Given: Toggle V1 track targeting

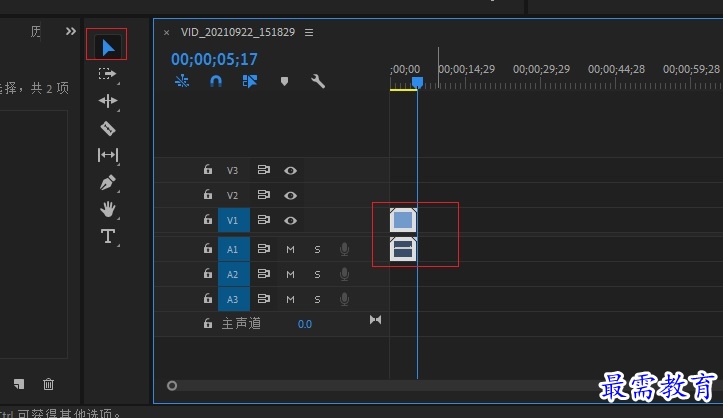Looking at the screenshot, I should point(234,220).
